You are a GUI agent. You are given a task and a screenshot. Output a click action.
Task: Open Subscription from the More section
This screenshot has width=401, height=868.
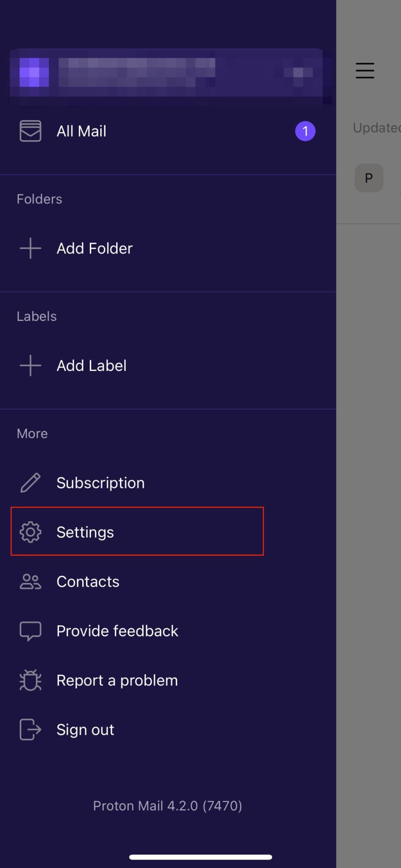[100, 482]
